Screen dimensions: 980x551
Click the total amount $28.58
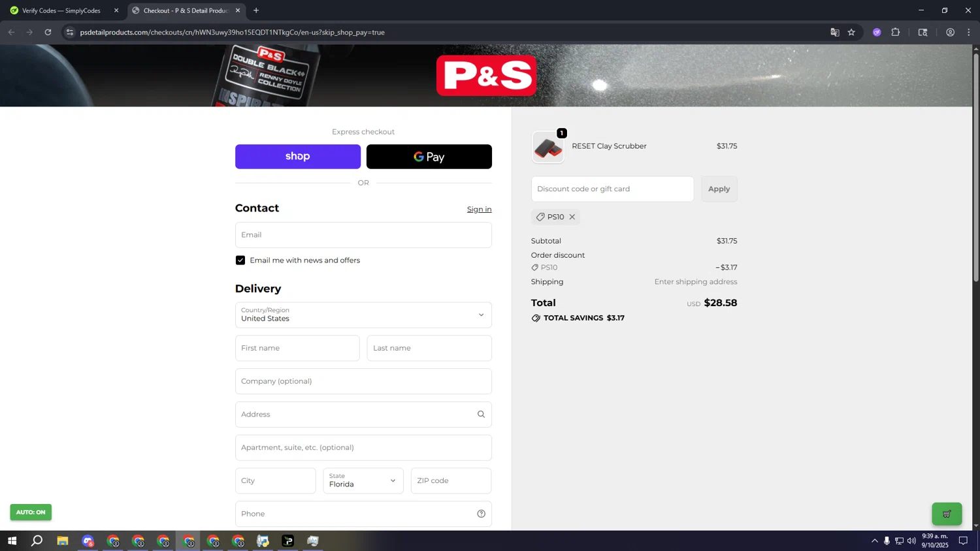pos(721,303)
